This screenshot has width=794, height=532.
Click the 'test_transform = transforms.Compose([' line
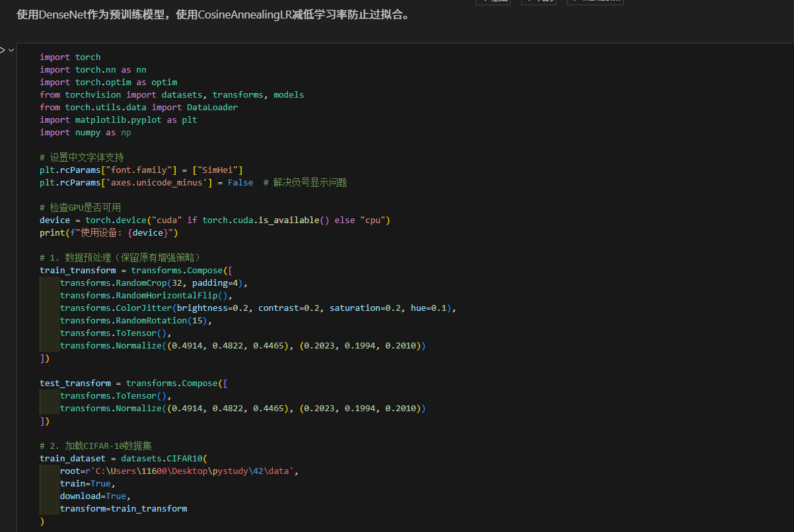point(133,383)
